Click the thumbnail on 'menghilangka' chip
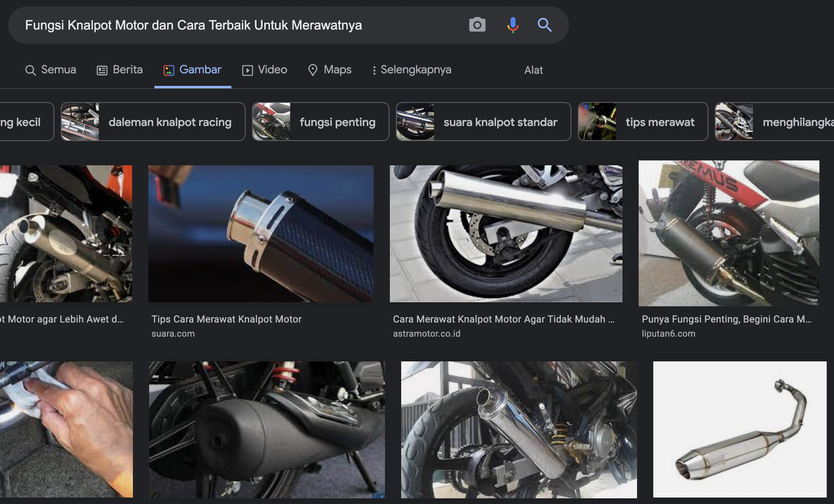Screen dimensions: 834x504 click(x=734, y=122)
